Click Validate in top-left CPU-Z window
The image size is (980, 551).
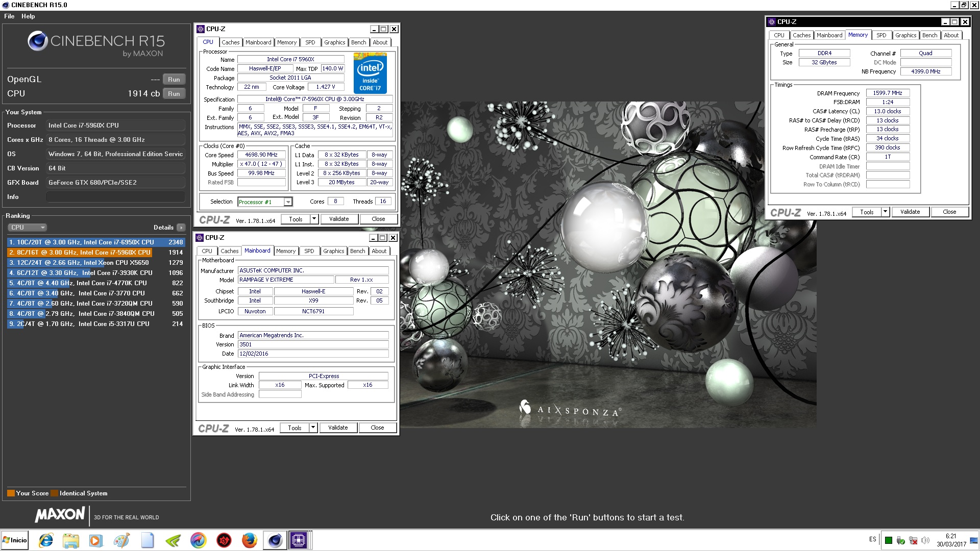coord(339,219)
